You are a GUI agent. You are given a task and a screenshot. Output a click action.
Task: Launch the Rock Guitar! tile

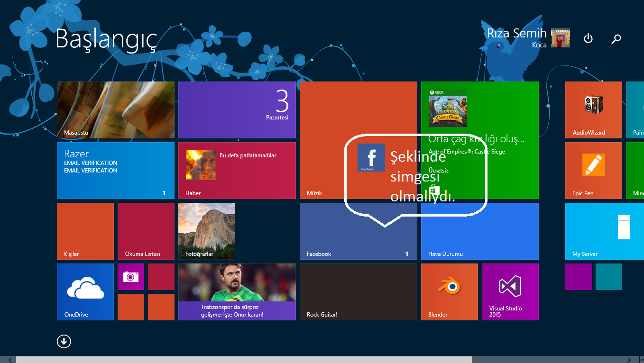[358, 292]
